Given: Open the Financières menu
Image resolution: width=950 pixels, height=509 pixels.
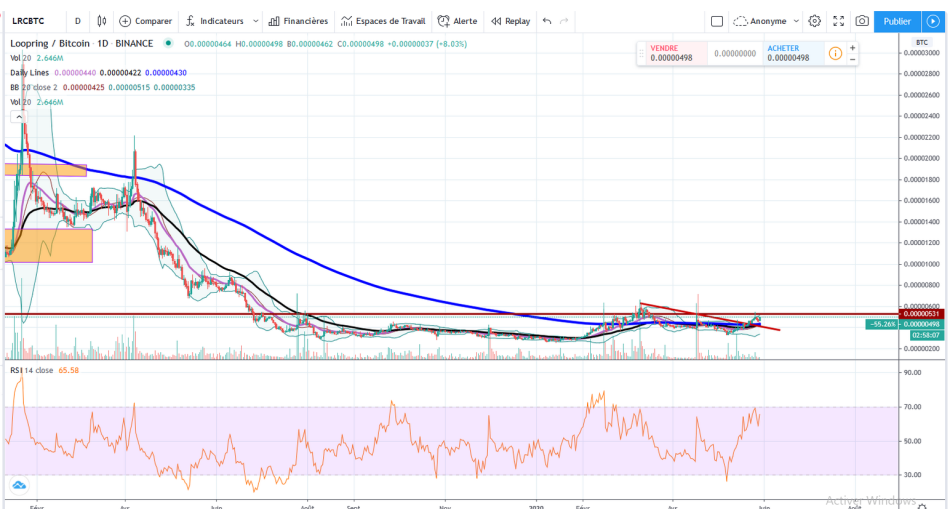Looking at the screenshot, I should click(x=298, y=21).
